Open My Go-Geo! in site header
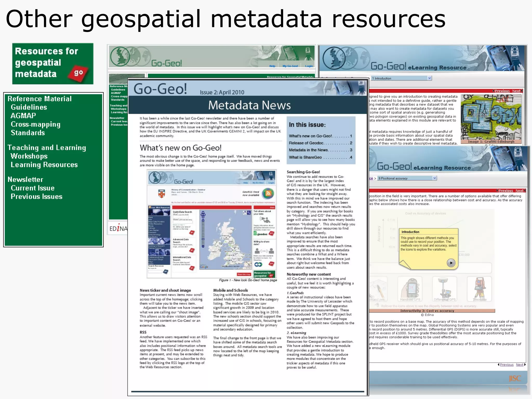The image size is (532, 399). tap(290, 66)
